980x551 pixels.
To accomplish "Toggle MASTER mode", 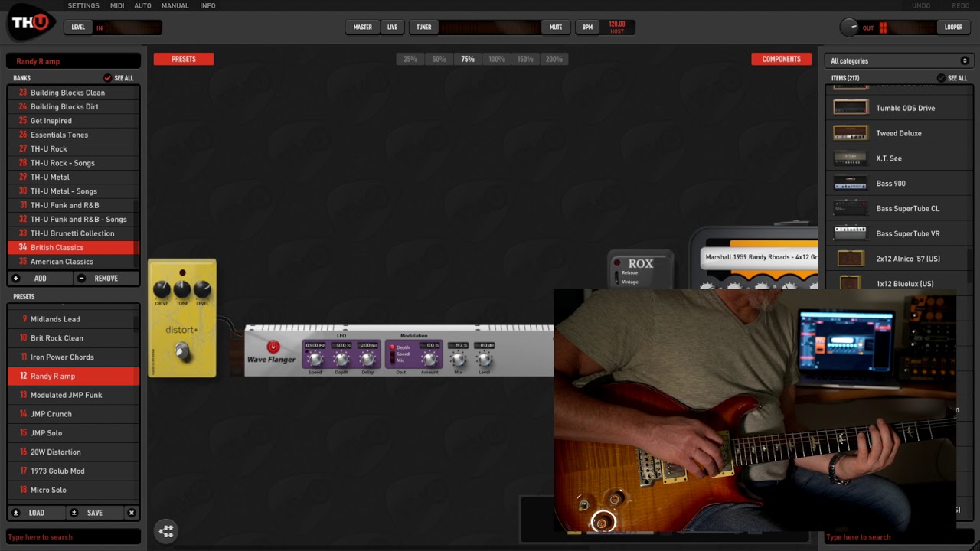I will coord(363,28).
